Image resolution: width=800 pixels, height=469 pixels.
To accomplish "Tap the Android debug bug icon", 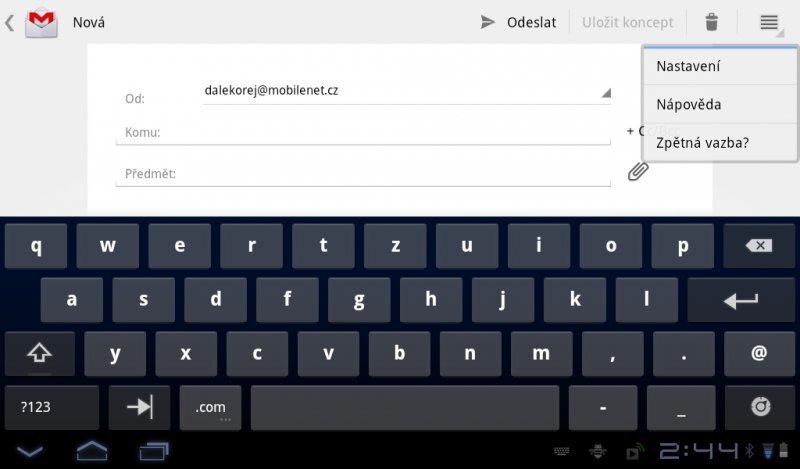I will click(597, 451).
